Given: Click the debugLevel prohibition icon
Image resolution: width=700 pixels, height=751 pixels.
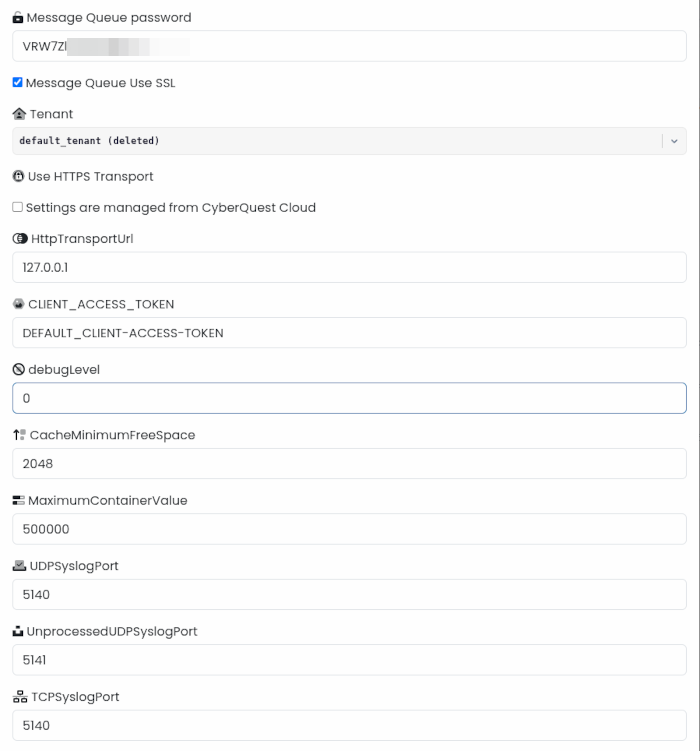Looking at the screenshot, I should [18, 369].
